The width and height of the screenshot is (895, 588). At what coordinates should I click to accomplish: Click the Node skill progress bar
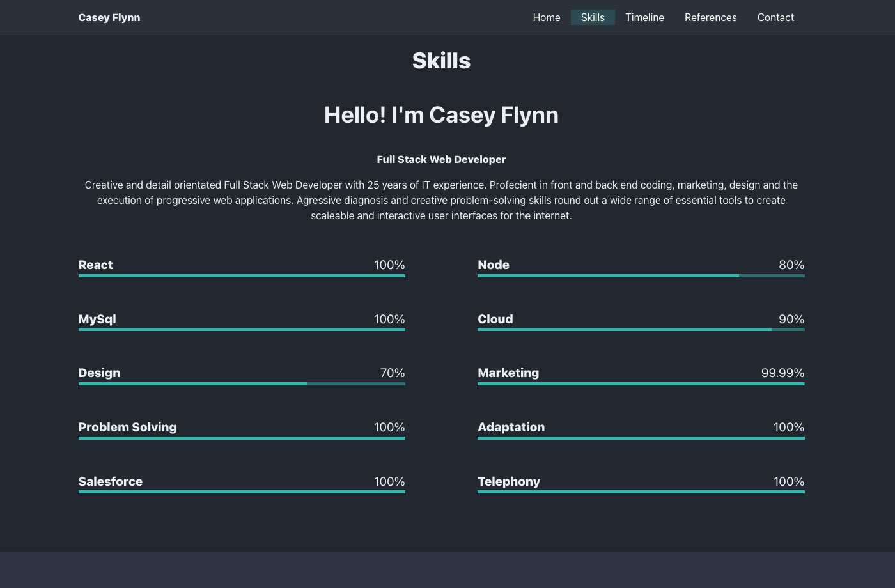click(x=641, y=275)
